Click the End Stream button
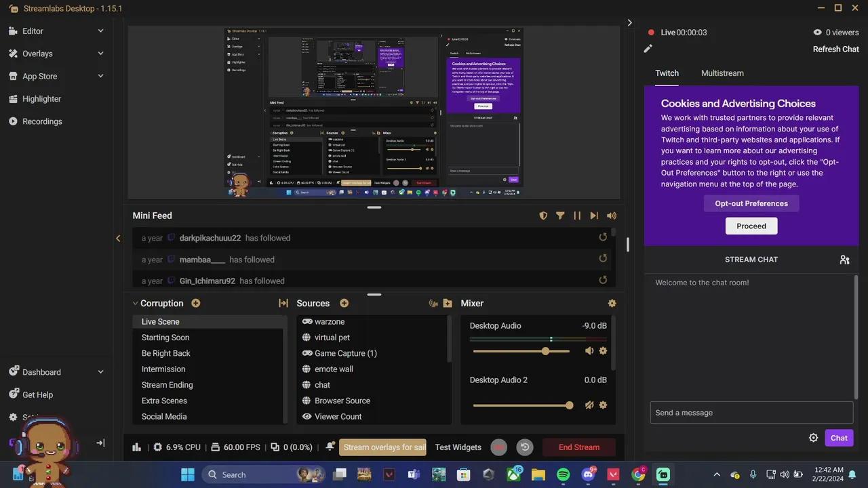 (x=579, y=447)
